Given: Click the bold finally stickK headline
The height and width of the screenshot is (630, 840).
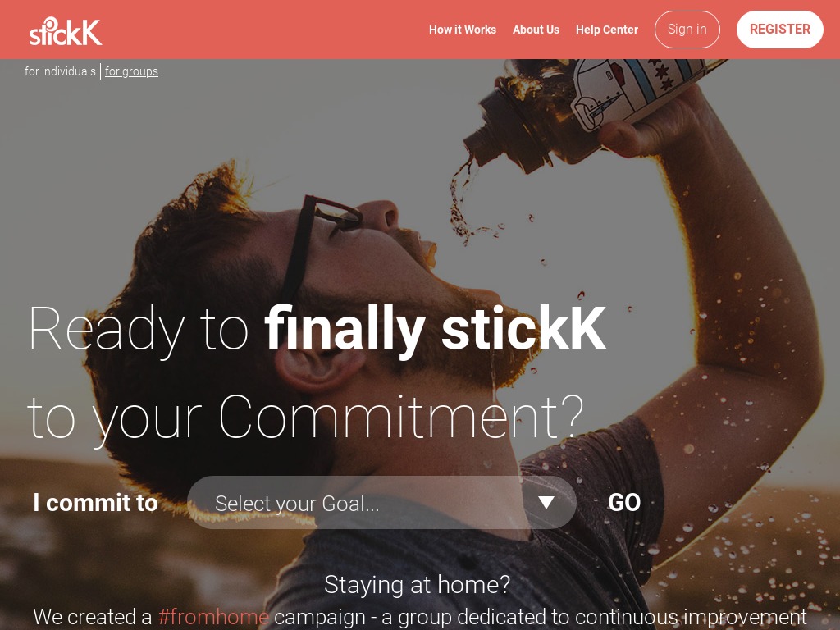Looking at the screenshot, I should (x=435, y=328).
